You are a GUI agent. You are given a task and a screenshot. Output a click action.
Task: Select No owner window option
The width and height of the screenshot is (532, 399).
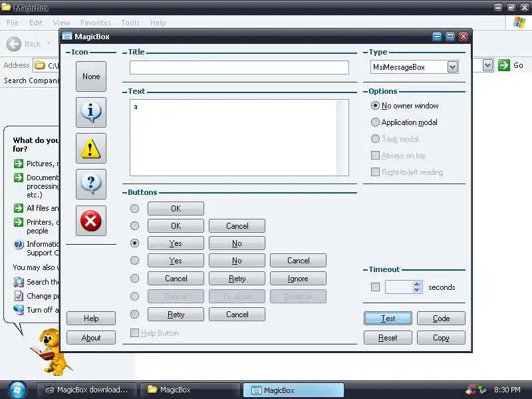tap(405, 106)
